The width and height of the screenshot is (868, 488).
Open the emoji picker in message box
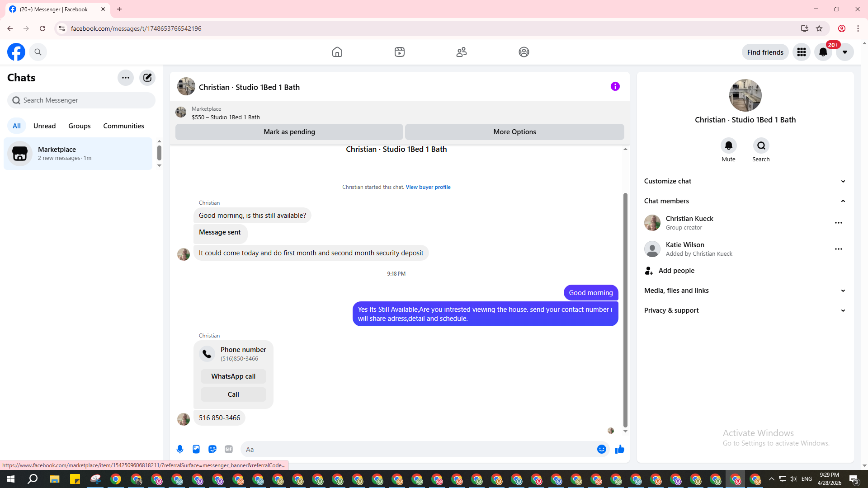(x=601, y=449)
